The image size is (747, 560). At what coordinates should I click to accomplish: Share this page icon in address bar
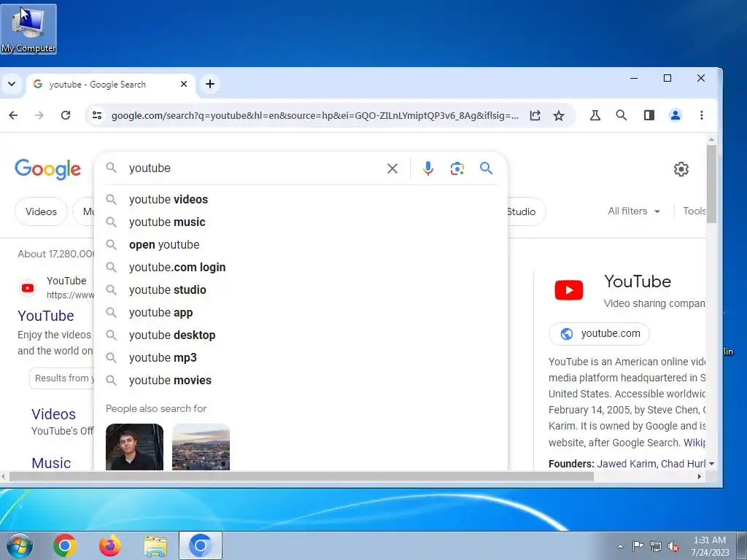[x=535, y=115]
